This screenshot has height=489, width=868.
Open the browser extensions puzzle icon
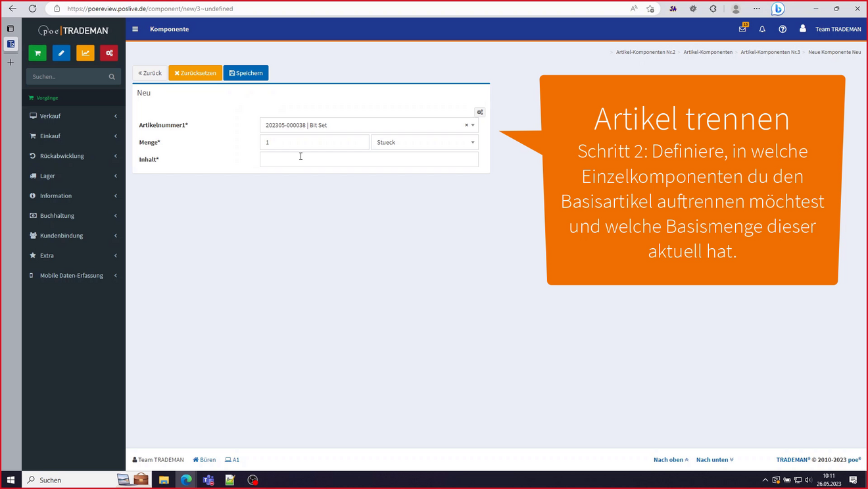713,9
